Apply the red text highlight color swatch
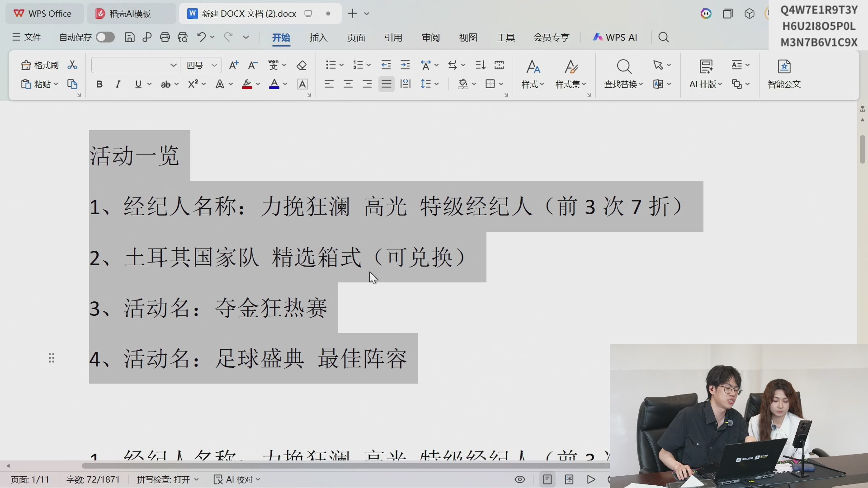868x488 pixels. coord(247,84)
